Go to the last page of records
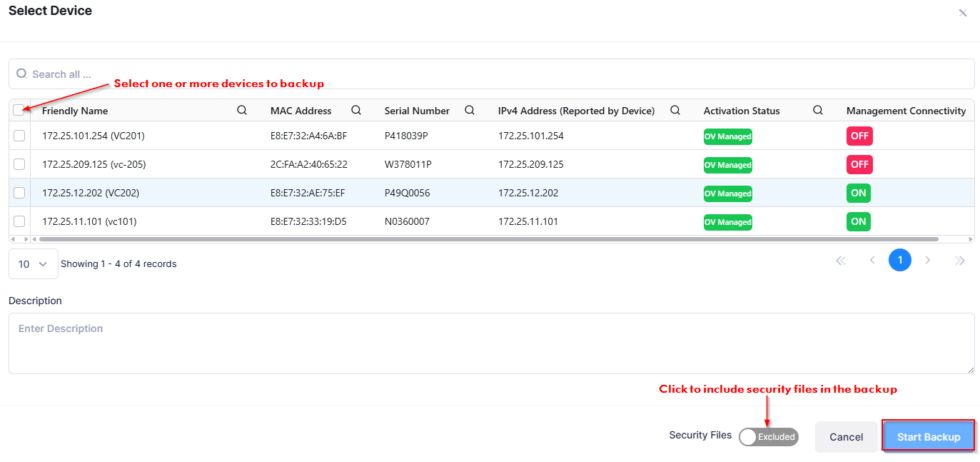Image resolution: width=980 pixels, height=462 pixels. (960, 261)
